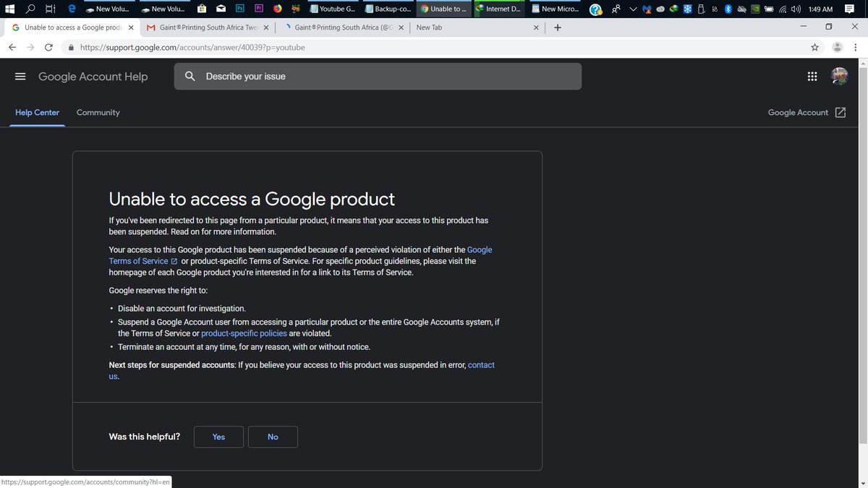Close the Gmail Gaint Printing tab
The width and height of the screenshot is (868, 488).
265,27
